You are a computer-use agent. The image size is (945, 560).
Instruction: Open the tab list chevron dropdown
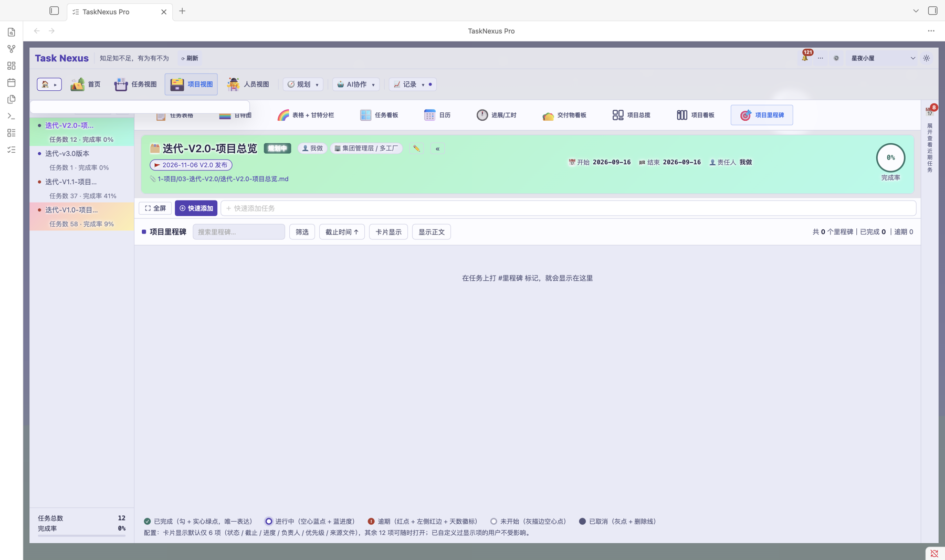[916, 10]
